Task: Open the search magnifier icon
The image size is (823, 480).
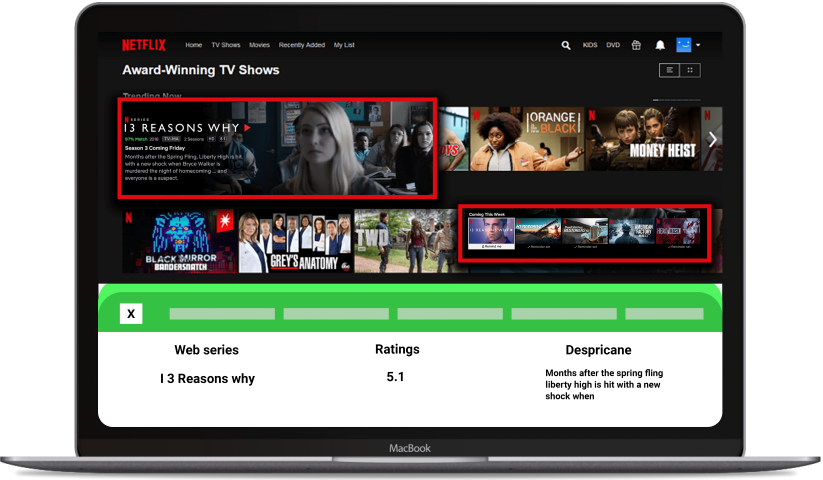Action: [566, 45]
